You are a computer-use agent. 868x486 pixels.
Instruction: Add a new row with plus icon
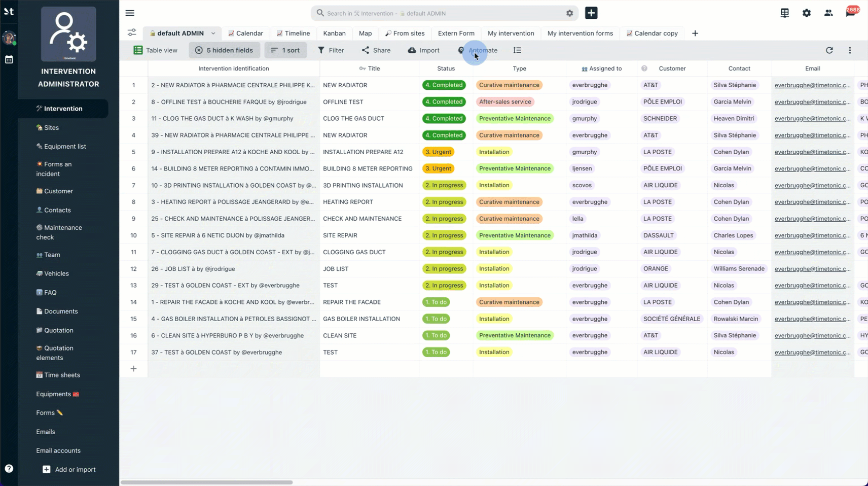(x=133, y=369)
